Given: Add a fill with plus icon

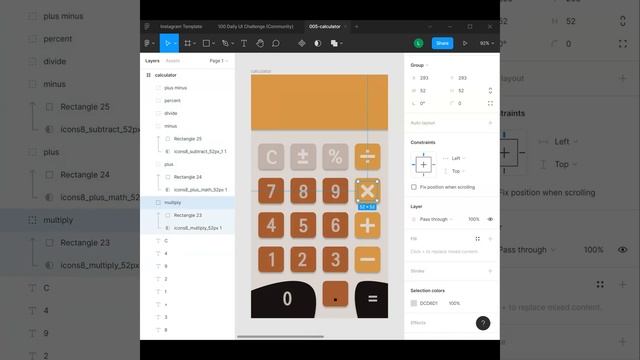Looking at the screenshot, I should pyautogui.click(x=490, y=239).
